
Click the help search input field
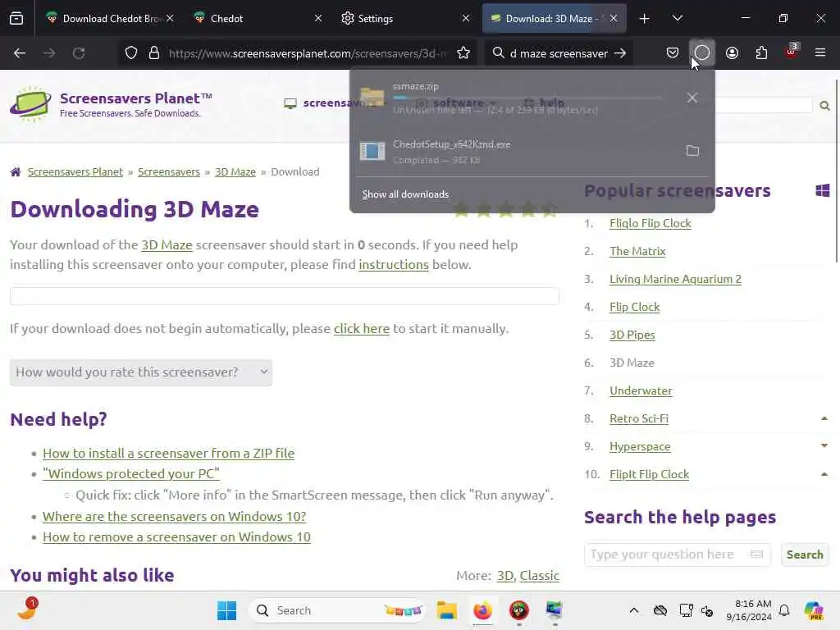pos(677,555)
